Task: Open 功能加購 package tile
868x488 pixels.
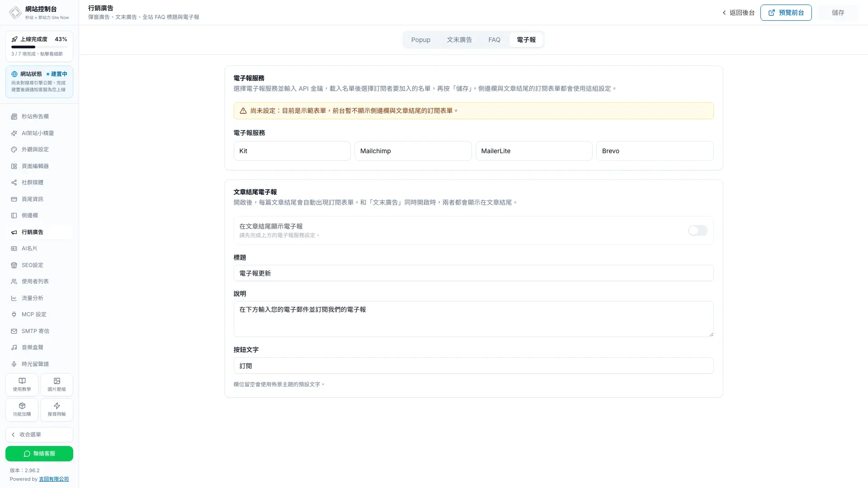Action: click(22, 410)
